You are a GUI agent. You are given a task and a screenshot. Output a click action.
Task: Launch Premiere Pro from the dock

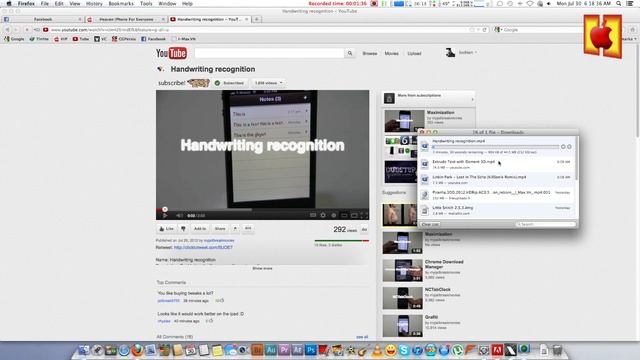[284, 350]
